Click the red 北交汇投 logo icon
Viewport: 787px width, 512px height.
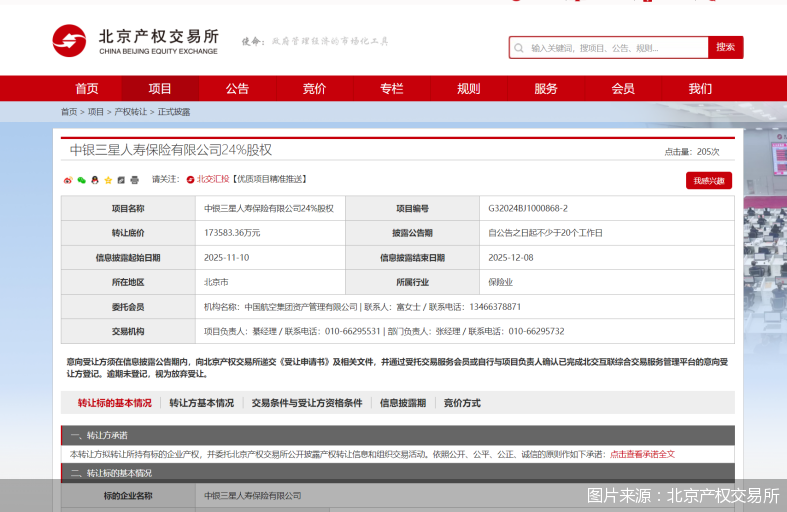point(190,180)
